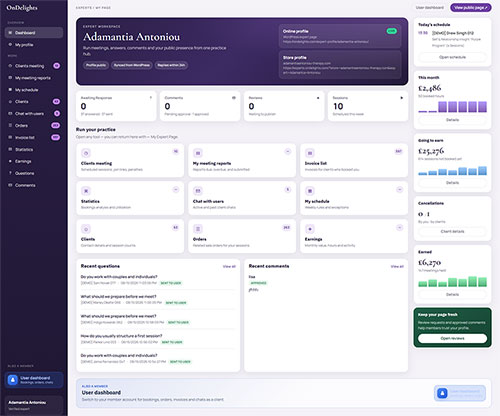Viewport: 500px width, 416px height.
Task: Click the Synced from WordPress pill
Action: click(132, 65)
